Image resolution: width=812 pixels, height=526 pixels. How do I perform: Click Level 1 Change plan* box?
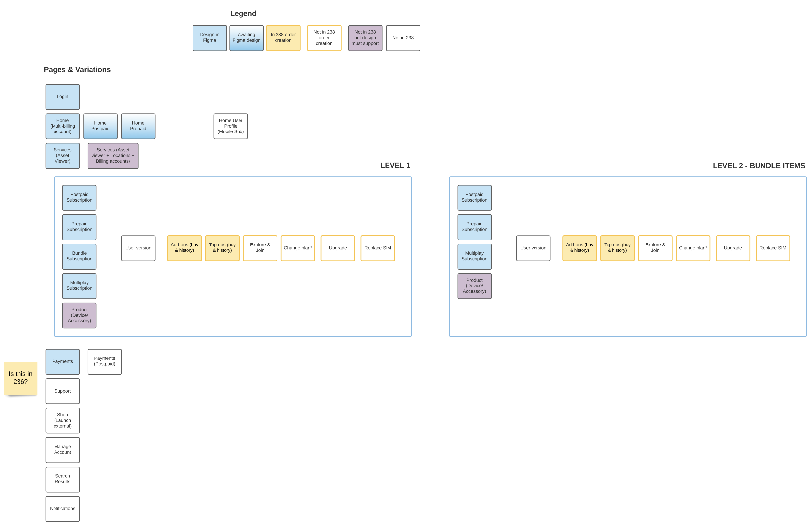point(298,248)
